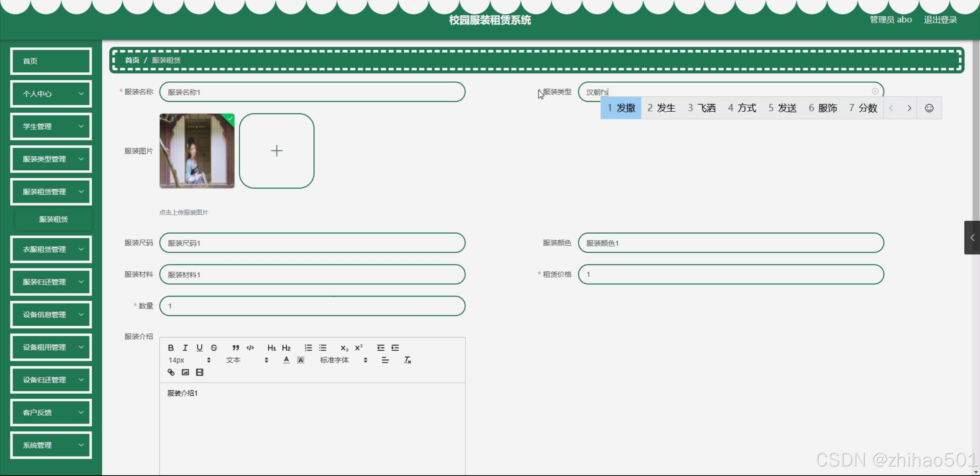Screen dimensions: 980x476
Task: Toggle italic formatting
Action: tap(185, 348)
